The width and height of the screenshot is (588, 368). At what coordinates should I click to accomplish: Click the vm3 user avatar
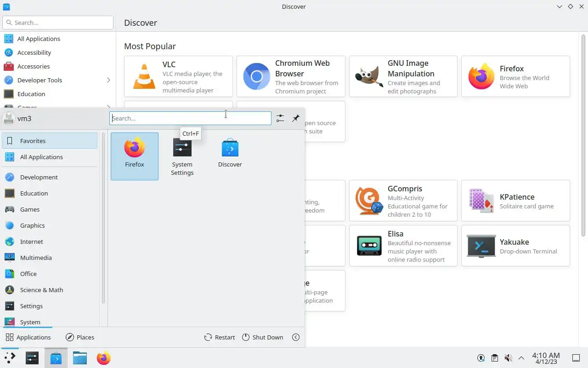(9, 118)
